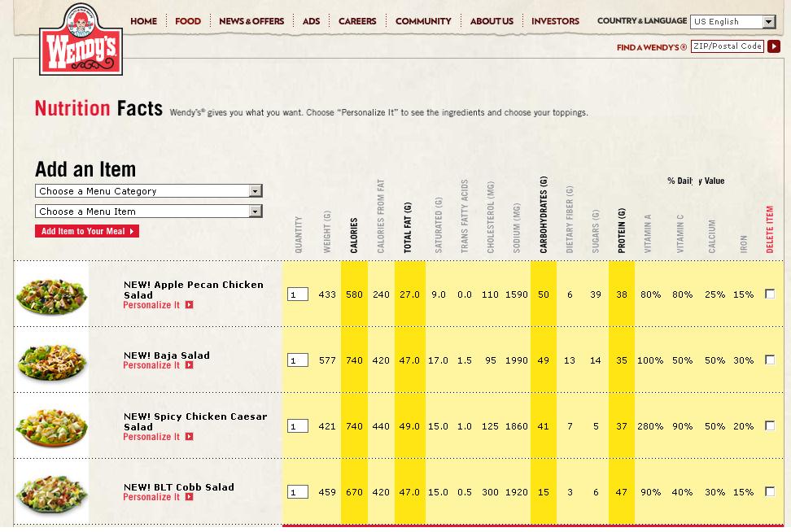The width and height of the screenshot is (791, 532).
Task: Open the COMMUNITY menu
Action: 423,21
